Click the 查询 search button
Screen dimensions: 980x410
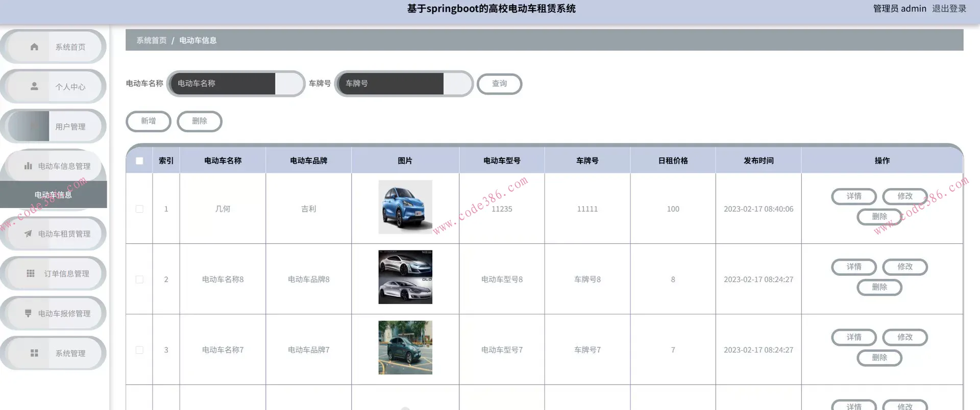[499, 84]
